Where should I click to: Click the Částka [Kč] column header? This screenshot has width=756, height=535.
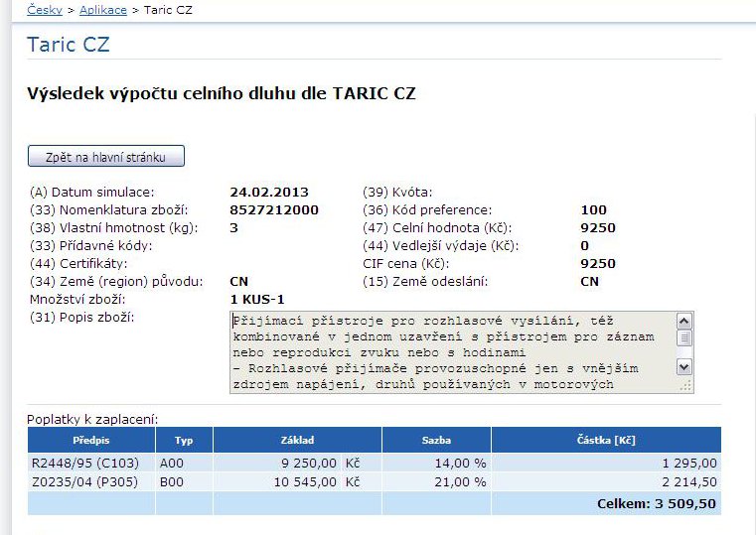(606, 440)
